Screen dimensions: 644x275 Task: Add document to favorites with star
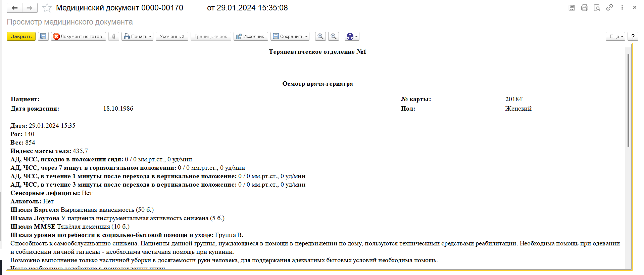(47, 8)
